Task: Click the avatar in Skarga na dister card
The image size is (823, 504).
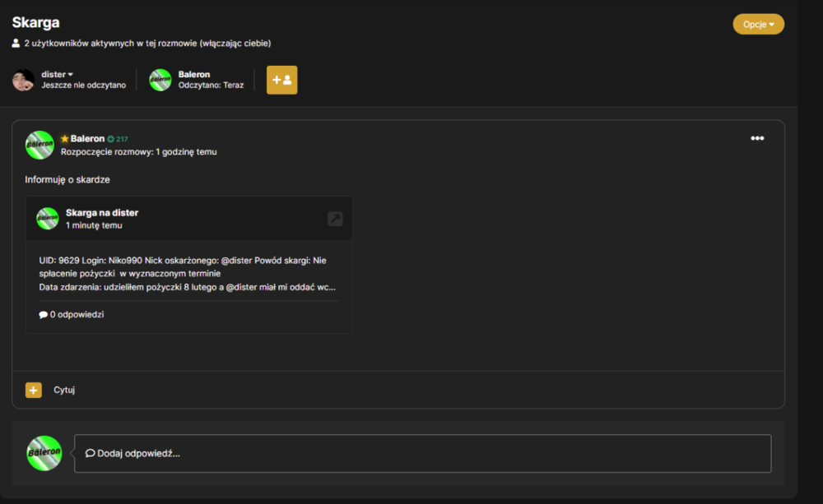Action: click(47, 218)
